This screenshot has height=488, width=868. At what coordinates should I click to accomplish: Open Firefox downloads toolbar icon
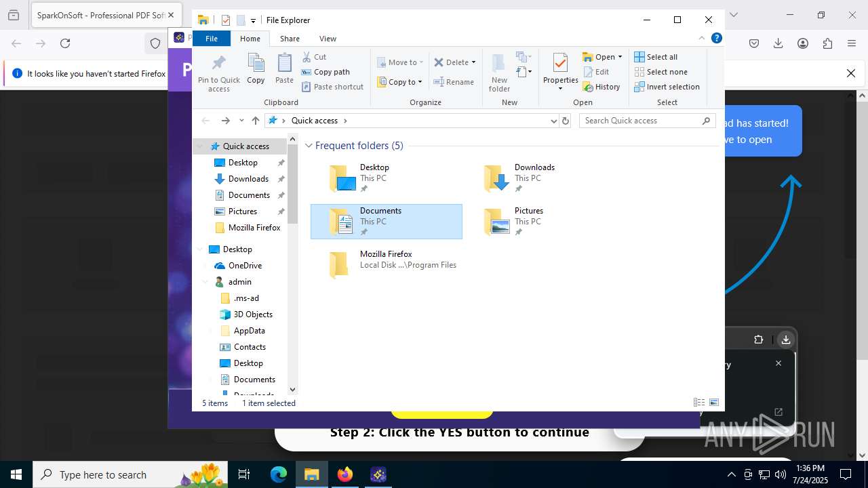click(x=778, y=43)
